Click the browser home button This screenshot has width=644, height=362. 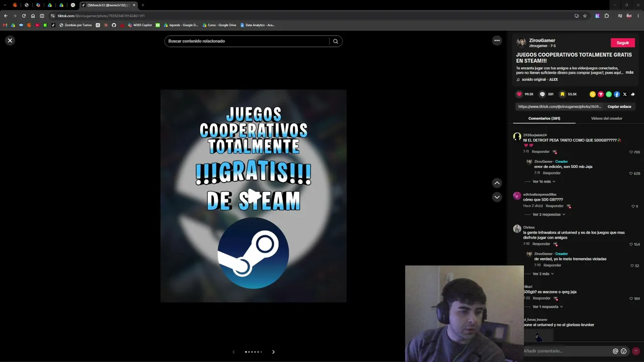(33, 16)
